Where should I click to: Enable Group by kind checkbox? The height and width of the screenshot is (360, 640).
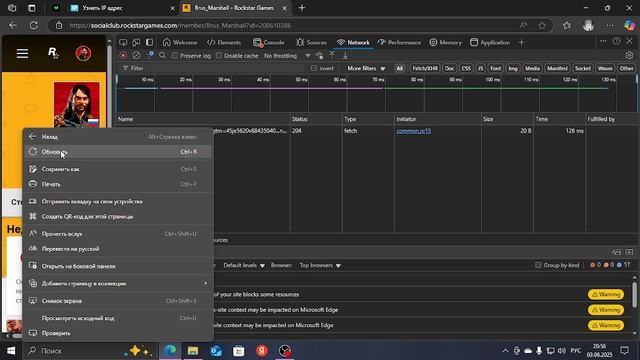538,265
